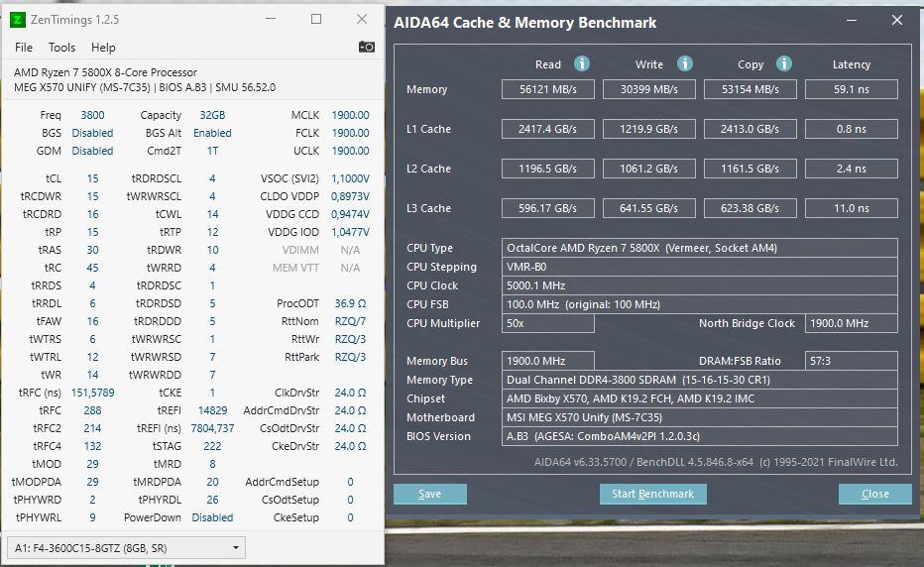The height and width of the screenshot is (567, 924).
Task: Click the CPU Stepping field VMR-B0
Action: [700, 267]
